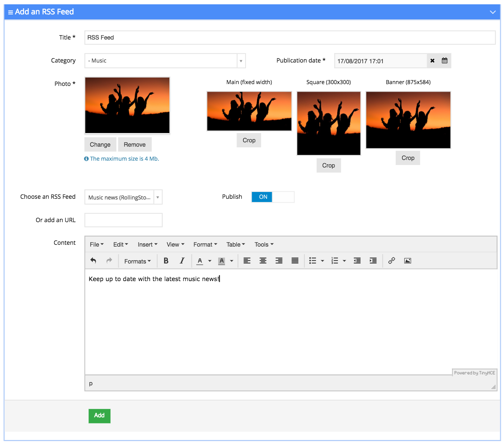Insert a bullet list
This screenshot has height=445, width=504.
coord(313,261)
